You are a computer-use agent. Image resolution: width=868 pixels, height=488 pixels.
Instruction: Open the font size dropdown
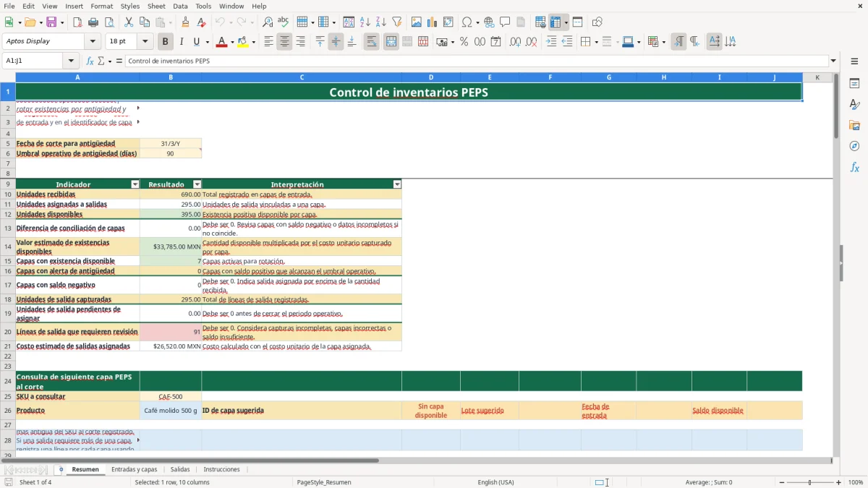pos(145,42)
